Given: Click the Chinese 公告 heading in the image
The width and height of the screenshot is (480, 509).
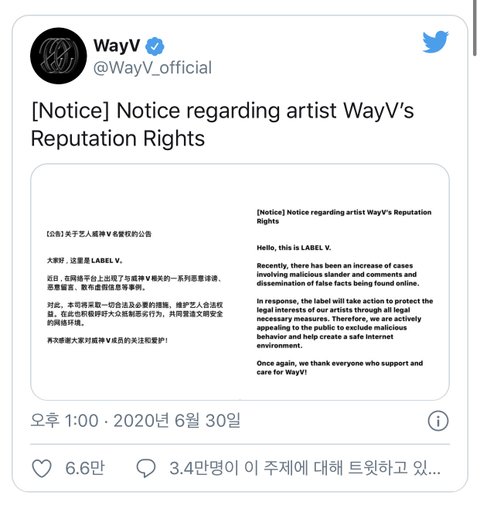Looking at the screenshot, I should click(99, 234).
